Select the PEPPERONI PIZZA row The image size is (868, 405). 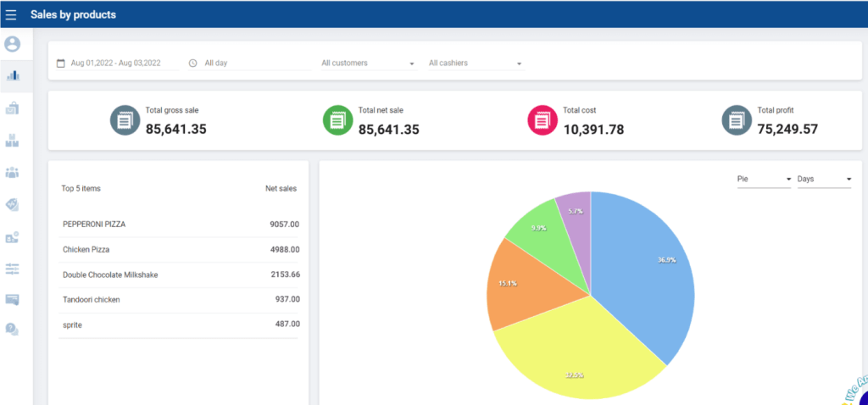point(178,225)
